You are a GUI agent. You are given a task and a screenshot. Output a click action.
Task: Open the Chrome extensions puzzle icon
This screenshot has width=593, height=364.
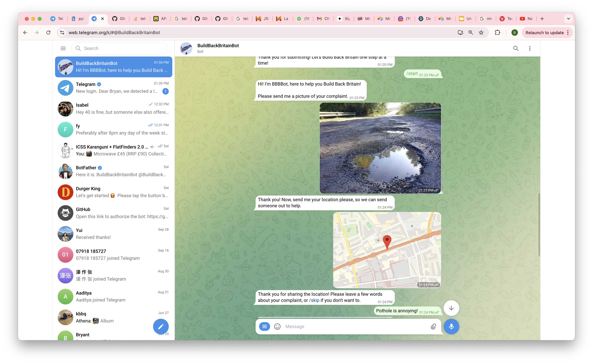tap(497, 33)
